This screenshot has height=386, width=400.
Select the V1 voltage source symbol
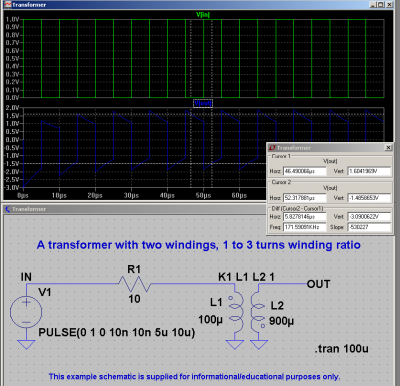(x=26, y=312)
